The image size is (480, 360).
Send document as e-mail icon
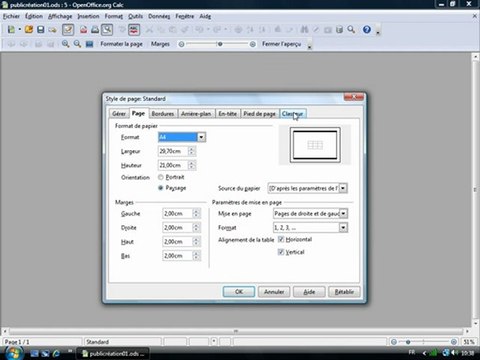click(x=52, y=30)
